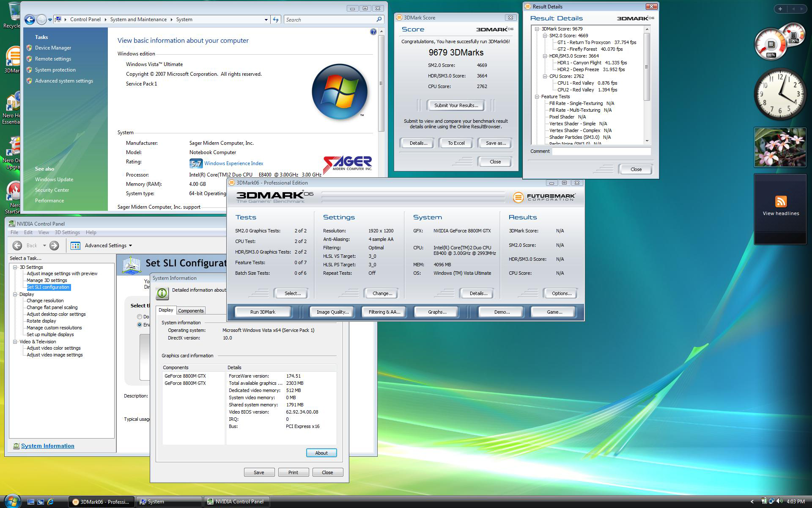The width and height of the screenshot is (812, 508).
Task: Select Manage 3D settings tree item
Action: click(x=47, y=280)
